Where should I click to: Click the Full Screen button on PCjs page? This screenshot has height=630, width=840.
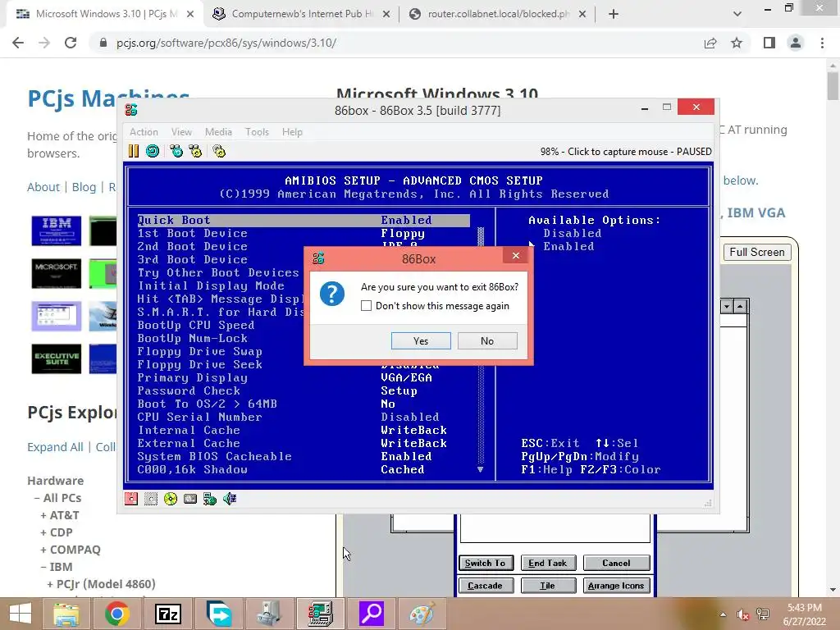[x=757, y=252]
